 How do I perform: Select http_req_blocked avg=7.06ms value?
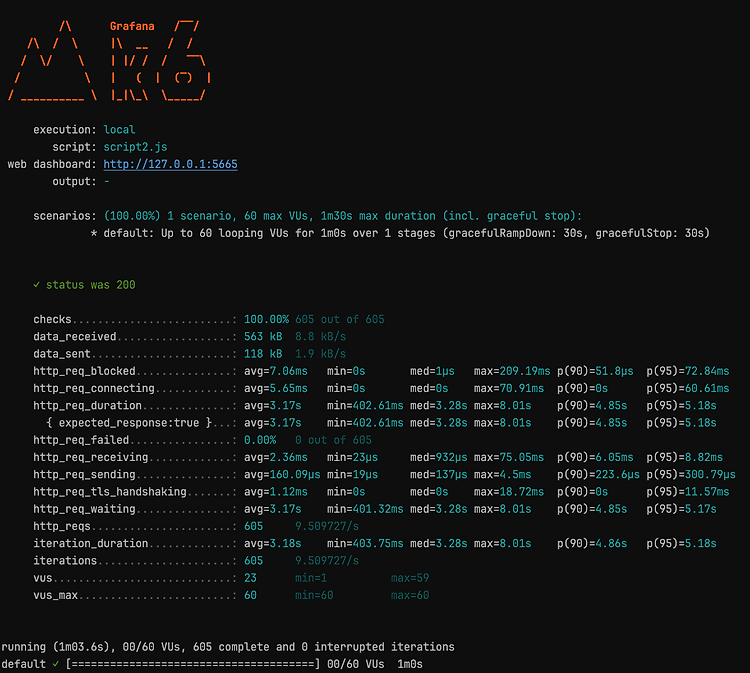click(276, 371)
